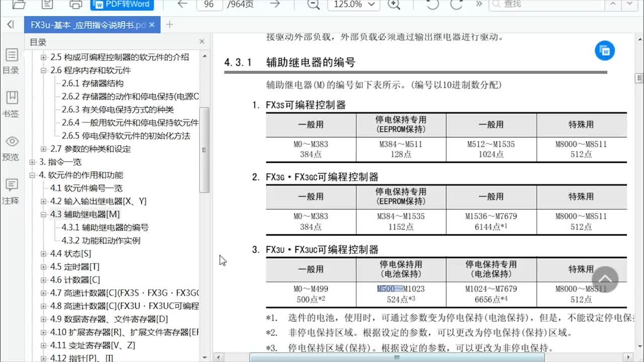This screenshot has width=644, height=362.
Task: Click the heading 辅助继电器的编号
Action: (x=311, y=62)
